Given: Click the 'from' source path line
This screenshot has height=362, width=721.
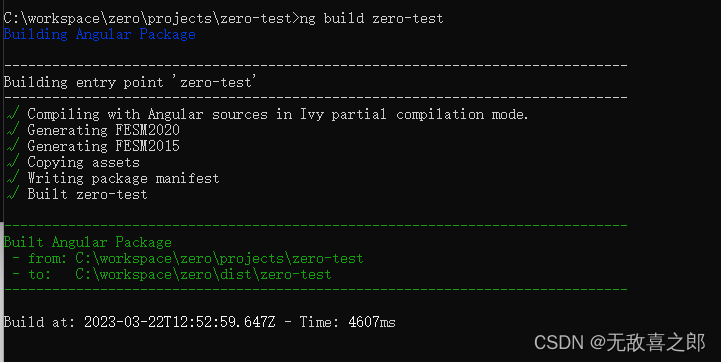Looking at the screenshot, I should tap(188, 258).
